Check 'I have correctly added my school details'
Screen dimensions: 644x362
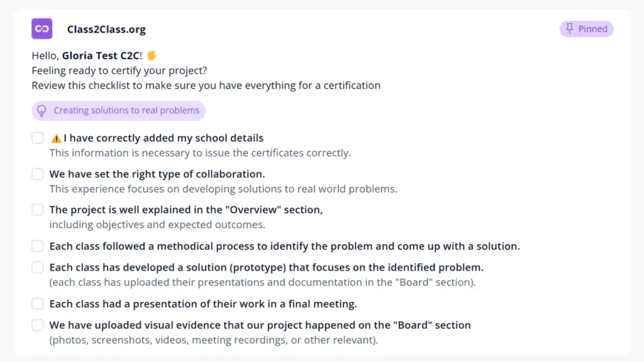(x=37, y=138)
